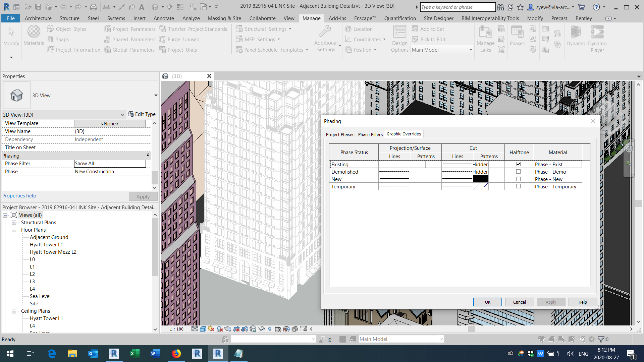Activate Temporary Hide/Isolate glasses icon
The width and height of the screenshot is (644, 362).
tap(262, 329)
